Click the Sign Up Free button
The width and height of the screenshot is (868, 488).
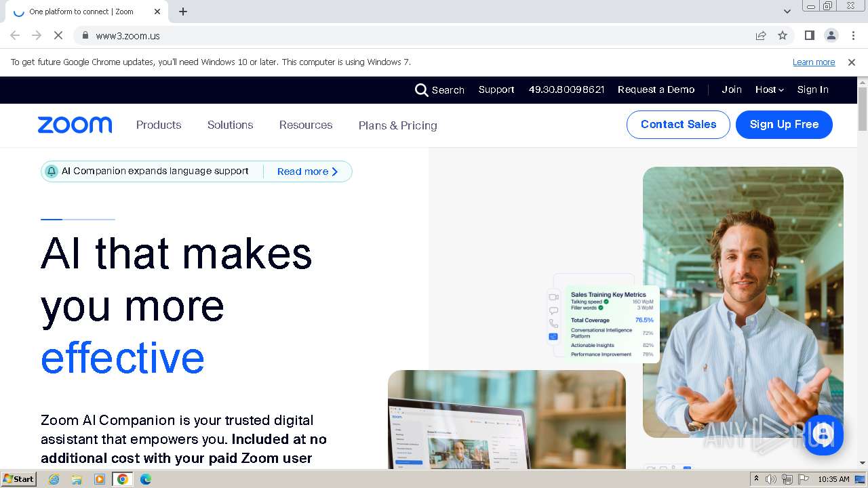(784, 125)
